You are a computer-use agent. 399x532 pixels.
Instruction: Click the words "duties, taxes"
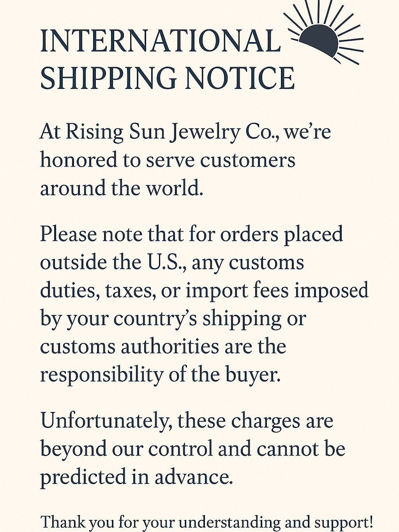[x=96, y=291]
